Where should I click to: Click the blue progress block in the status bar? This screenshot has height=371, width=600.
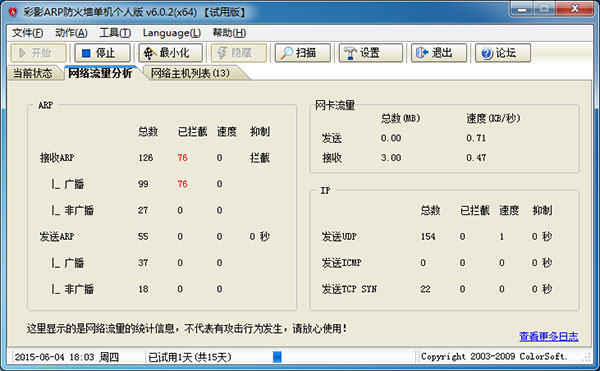tap(277, 357)
